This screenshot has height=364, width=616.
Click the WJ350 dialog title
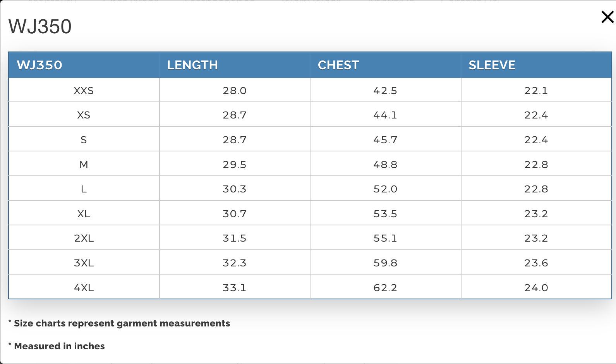coord(40,26)
